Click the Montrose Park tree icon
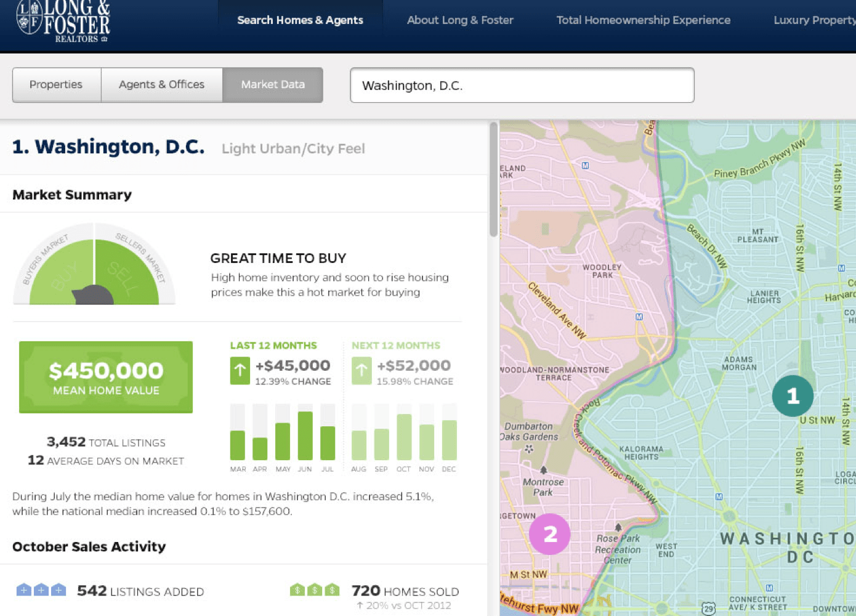This screenshot has height=616, width=856. (543, 470)
